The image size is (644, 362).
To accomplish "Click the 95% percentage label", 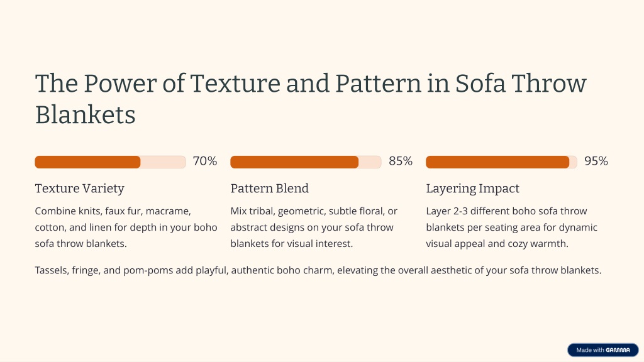I will pos(596,161).
